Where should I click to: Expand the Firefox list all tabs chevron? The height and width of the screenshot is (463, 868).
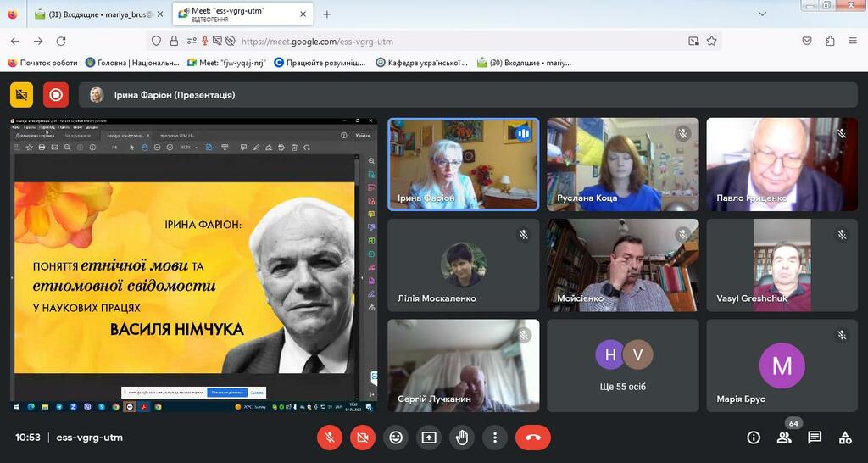(x=762, y=14)
